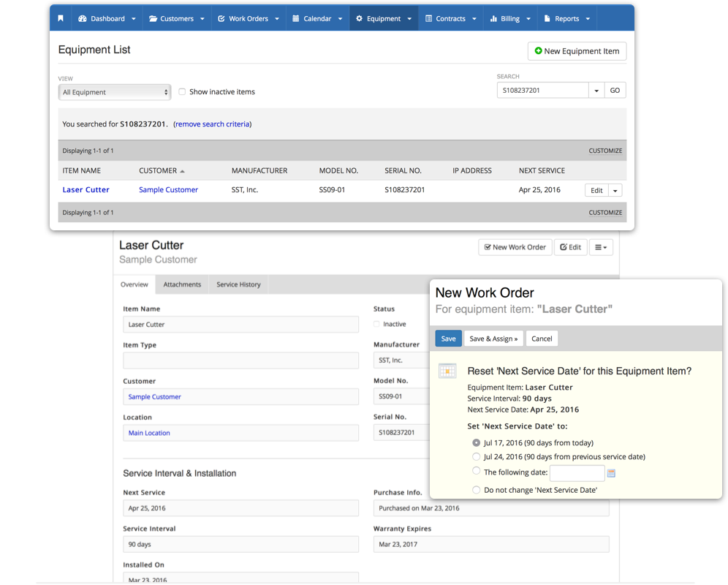This screenshot has height=585, width=728.
Task: Click the bookmark icon in the navigation bar
Action: click(x=61, y=18)
